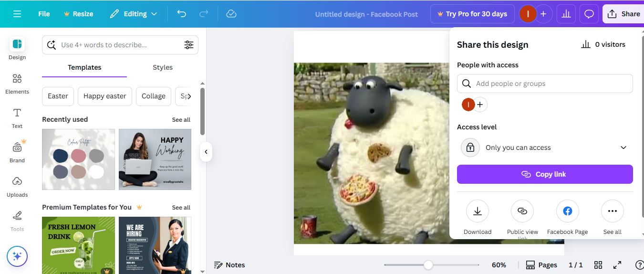Open the Brand sidebar panel
This screenshot has width=644, height=274.
point(17,152)
